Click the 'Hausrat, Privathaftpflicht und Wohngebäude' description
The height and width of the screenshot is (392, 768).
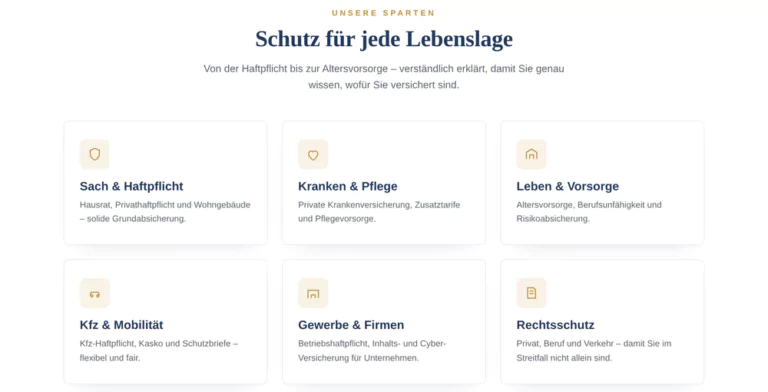(165, 212)
